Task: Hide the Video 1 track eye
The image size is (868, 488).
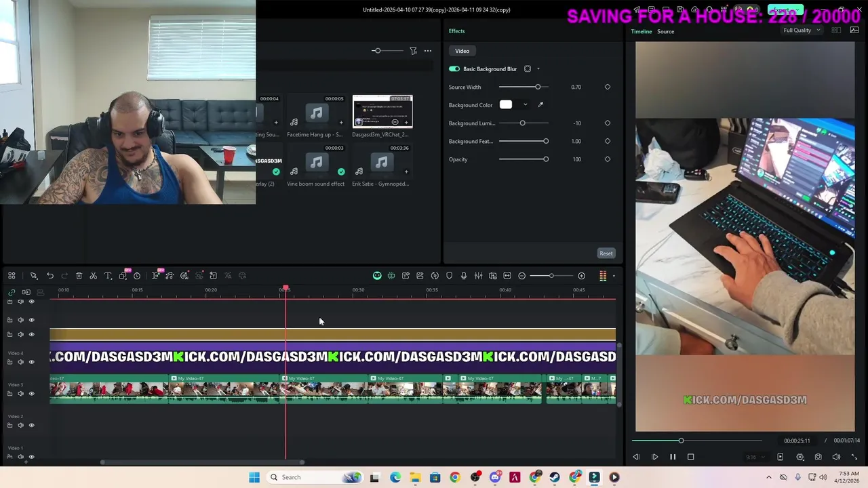Action: (x=31, y=457)
